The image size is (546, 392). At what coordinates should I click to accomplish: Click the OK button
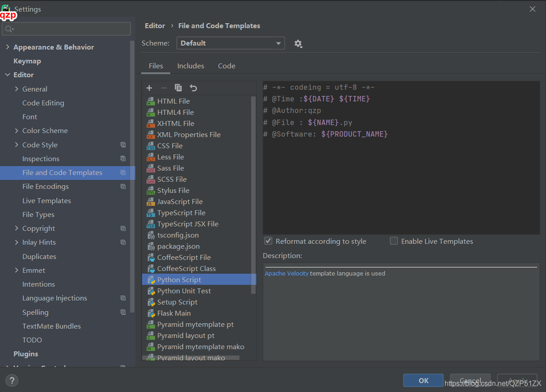click(x=424, y=381)
